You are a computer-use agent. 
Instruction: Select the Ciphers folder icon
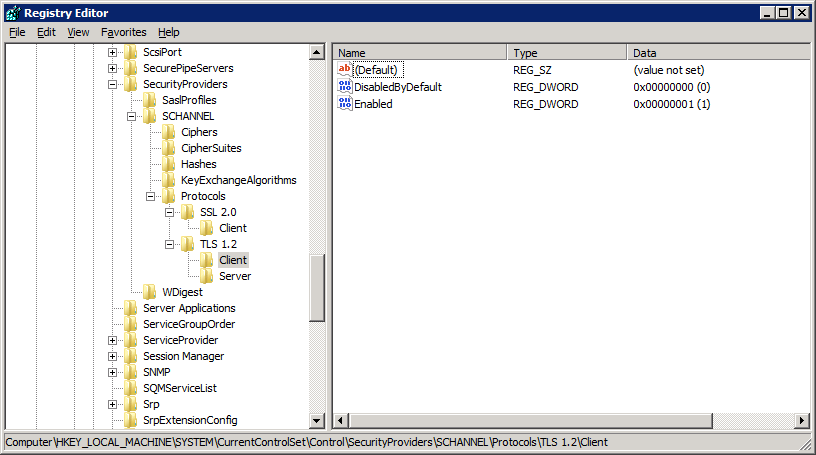click(169, 132)
